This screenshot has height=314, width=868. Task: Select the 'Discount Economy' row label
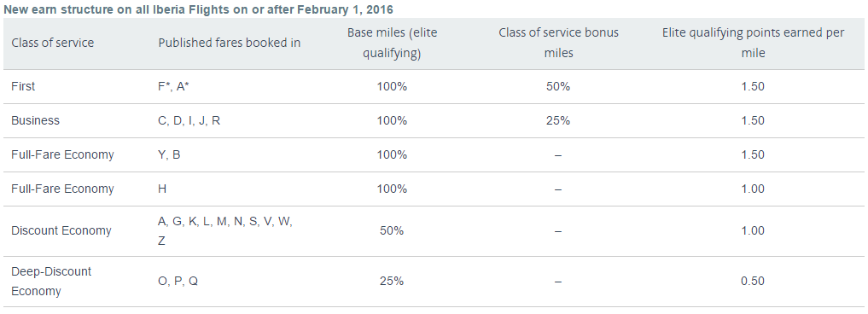coord(61,231)
